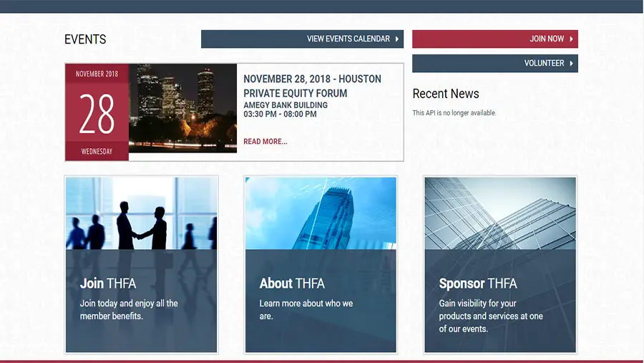644x363 pixels.
Task: Click the blue skyscraper image
Action: (321, 213)
